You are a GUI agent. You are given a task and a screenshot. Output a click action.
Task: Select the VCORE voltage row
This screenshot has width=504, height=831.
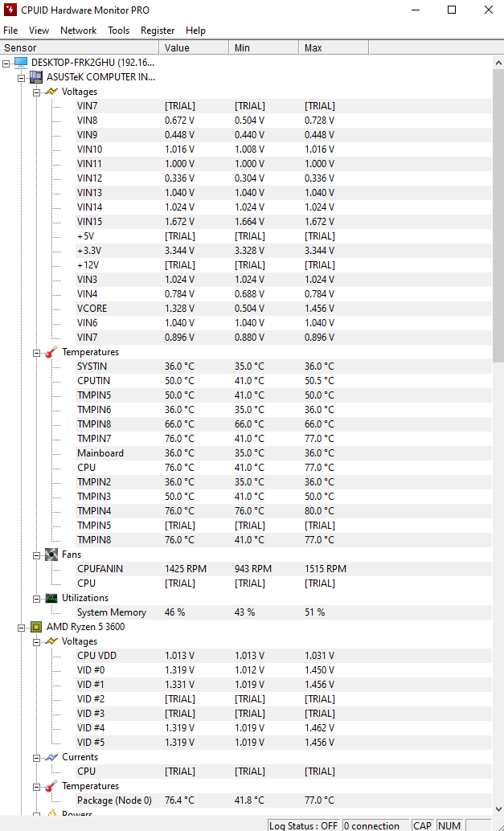(92, 309)
